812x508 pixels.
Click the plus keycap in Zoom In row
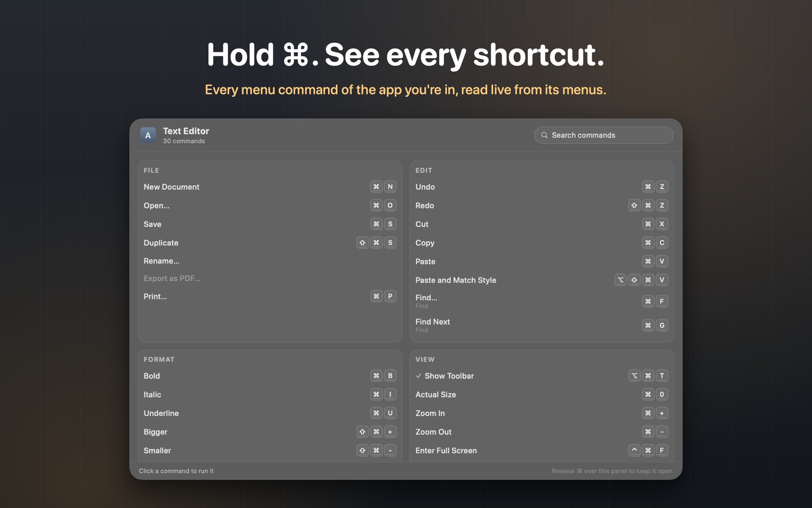point(662,413)
